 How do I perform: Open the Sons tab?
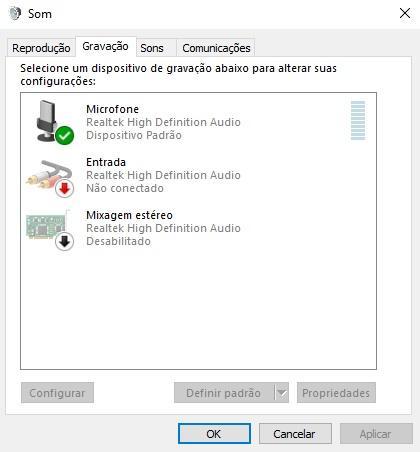pos(152,48)
